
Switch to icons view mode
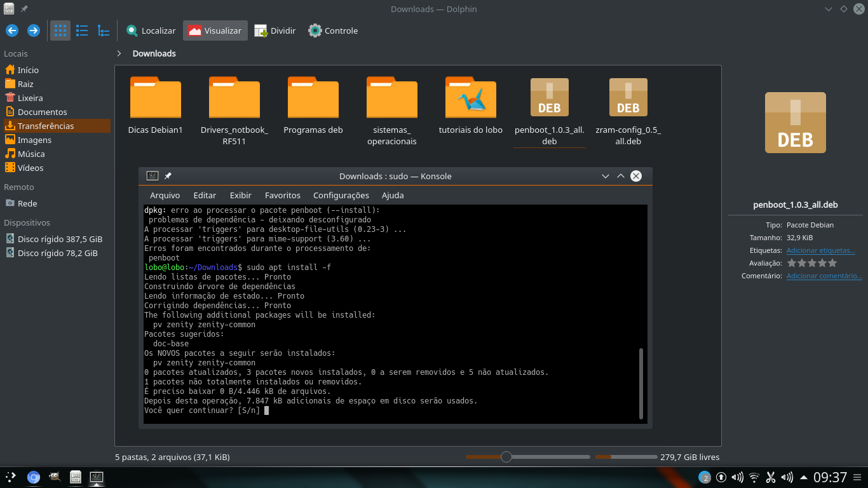[60, 30]
